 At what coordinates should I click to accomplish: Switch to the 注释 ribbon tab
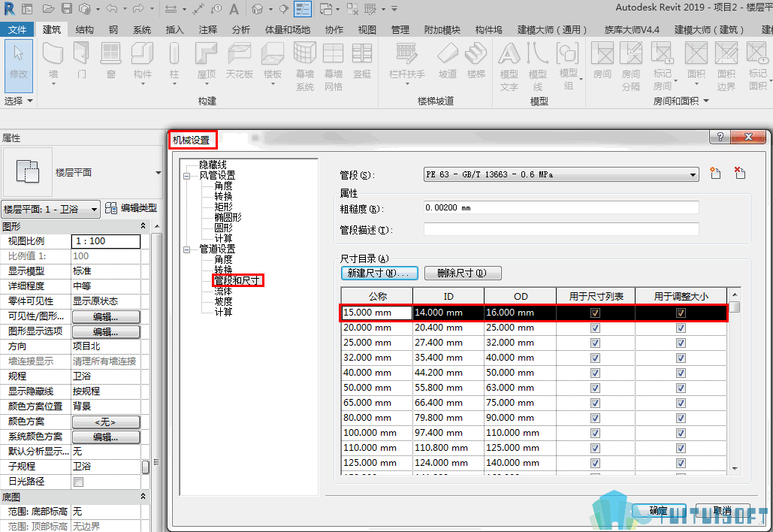coord(208,29)
